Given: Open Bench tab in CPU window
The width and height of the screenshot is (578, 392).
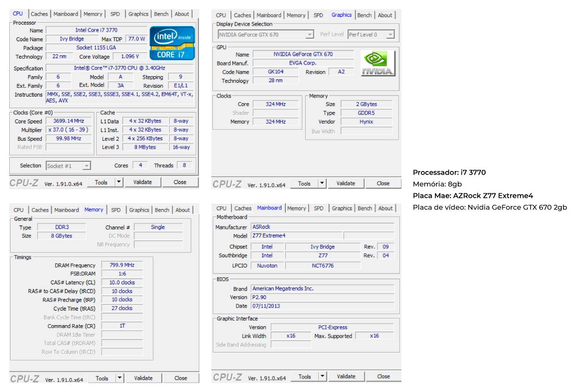Looking at the screenshot, I should pos(161,14).
